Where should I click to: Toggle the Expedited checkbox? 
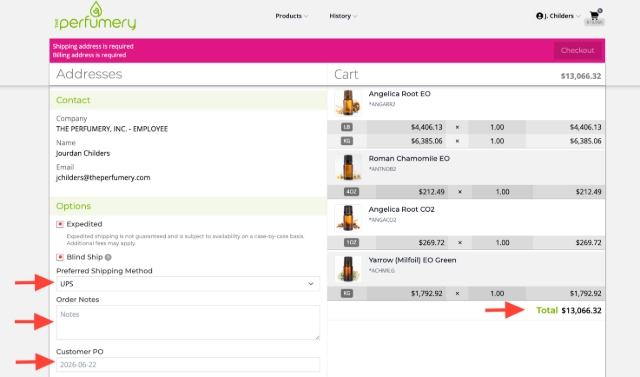[x=60, y=224]
